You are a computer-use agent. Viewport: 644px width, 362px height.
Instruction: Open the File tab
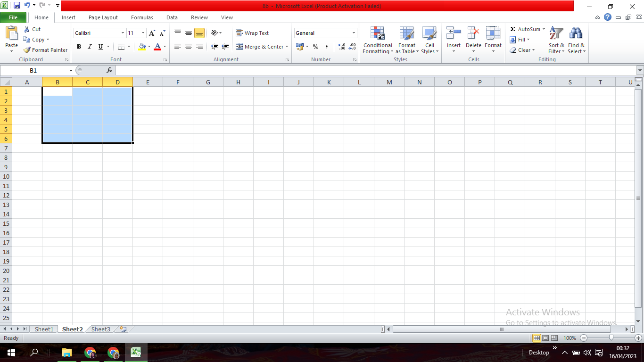pos(13,17)
